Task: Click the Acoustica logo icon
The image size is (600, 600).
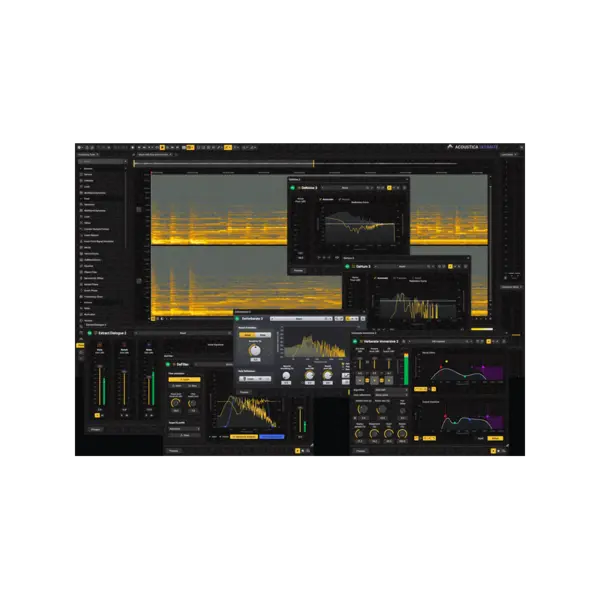Action: pos(450,147)
